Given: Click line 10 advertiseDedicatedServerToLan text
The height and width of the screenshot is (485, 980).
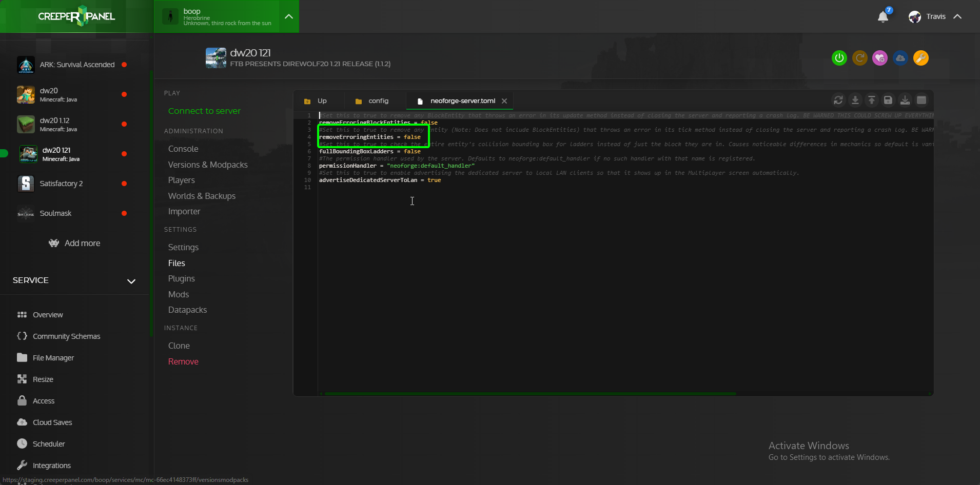Looking at the screenshot, I should tap(380, 180).
